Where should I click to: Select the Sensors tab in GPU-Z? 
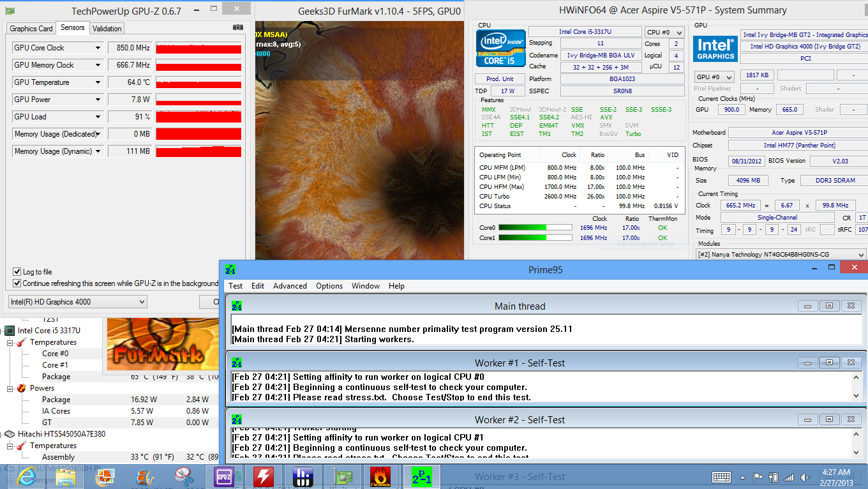pyautogui.click(x=72, y=27)
